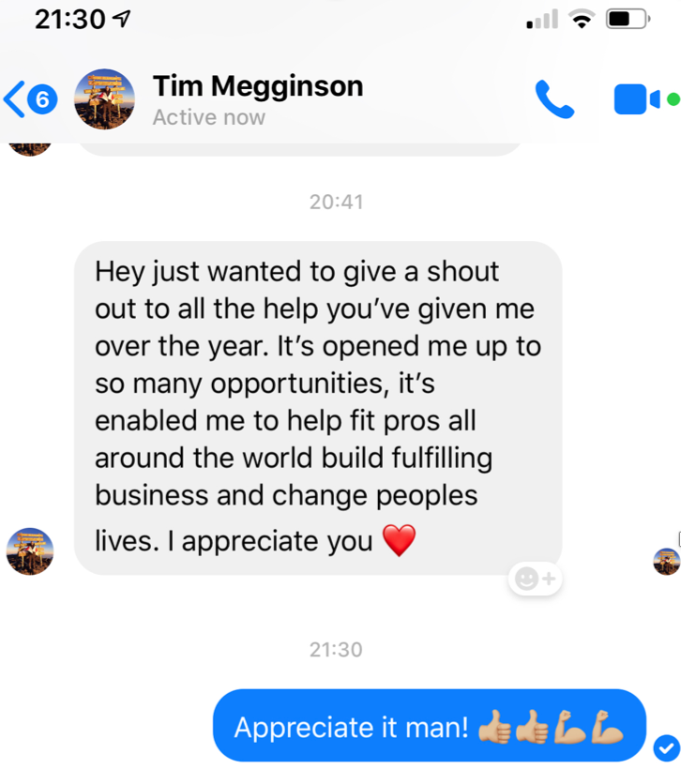Tap the Active now status text
The width and height of the screenshot is (681, 784).
point(209,117)
